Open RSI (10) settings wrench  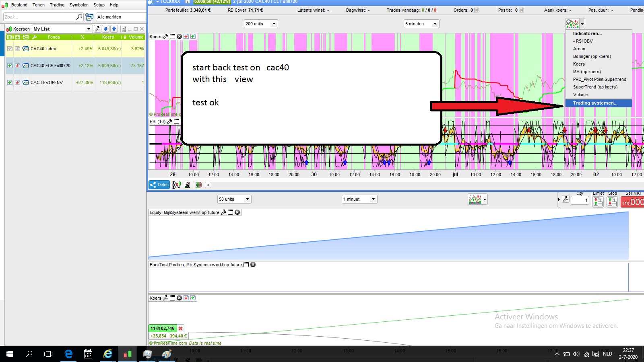coord(169,121)
